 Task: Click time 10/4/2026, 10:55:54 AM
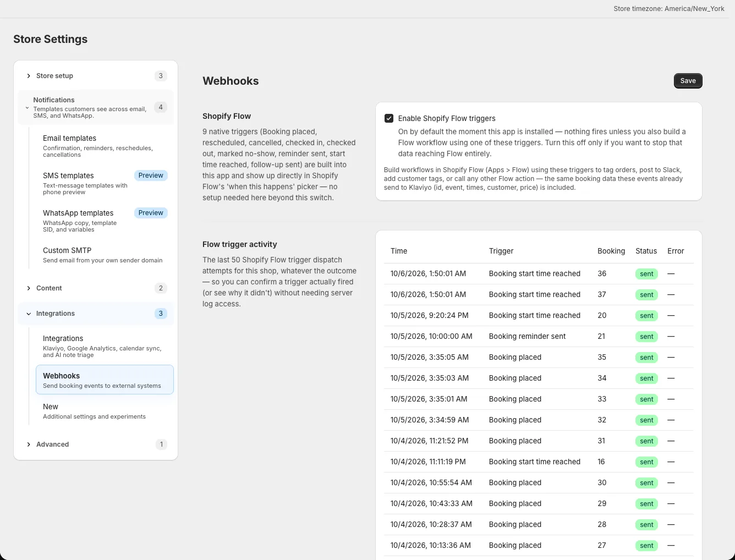point(431,482)
